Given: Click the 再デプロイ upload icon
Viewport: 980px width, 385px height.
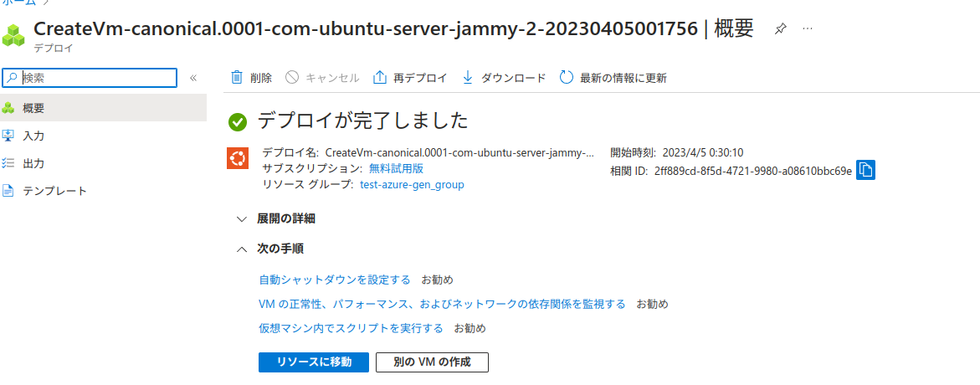Looking at the screenshot, I should click(x=379, y=78).
